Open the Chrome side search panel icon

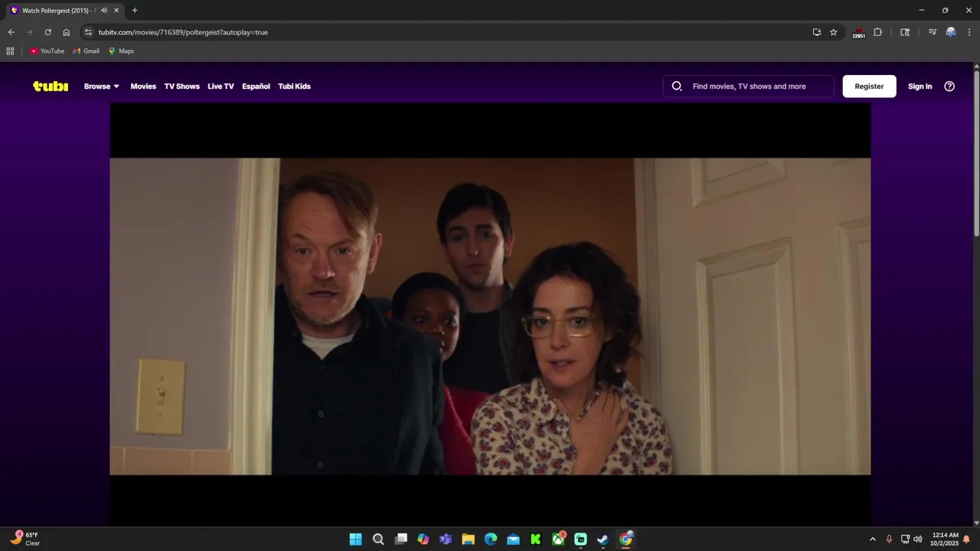click(x=905, y=32)
